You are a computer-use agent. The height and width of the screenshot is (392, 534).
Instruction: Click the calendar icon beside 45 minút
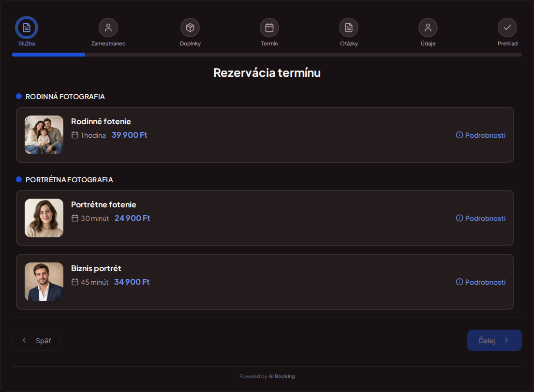(75, 282)
